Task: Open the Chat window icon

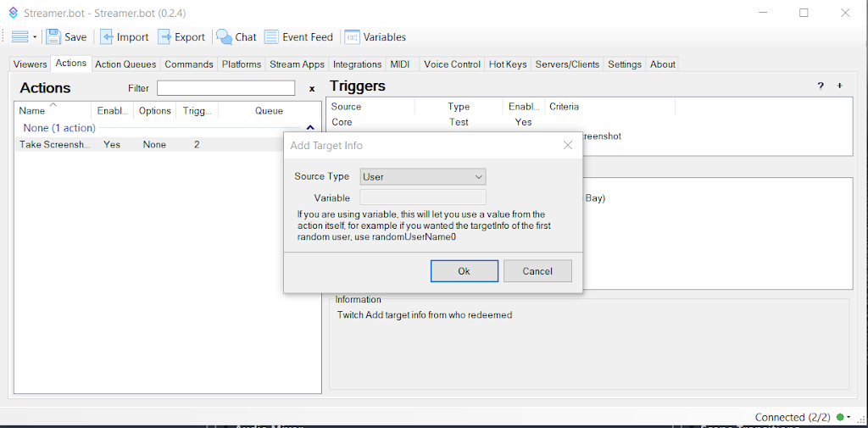Action: click(225, 36)
